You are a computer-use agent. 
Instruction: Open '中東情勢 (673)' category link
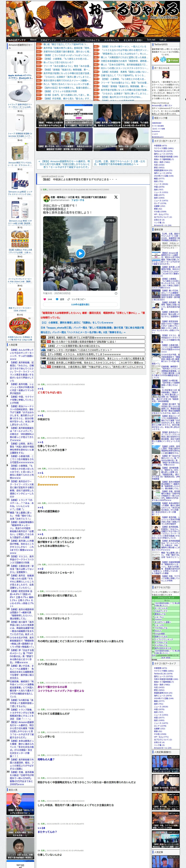point(160,146)
